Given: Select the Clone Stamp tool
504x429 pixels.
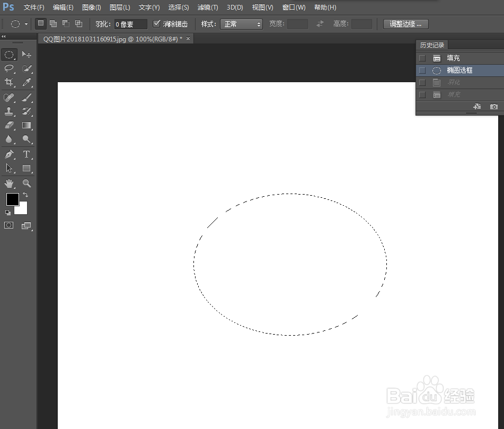Looking at the screenshot, I should coord(9,111).
